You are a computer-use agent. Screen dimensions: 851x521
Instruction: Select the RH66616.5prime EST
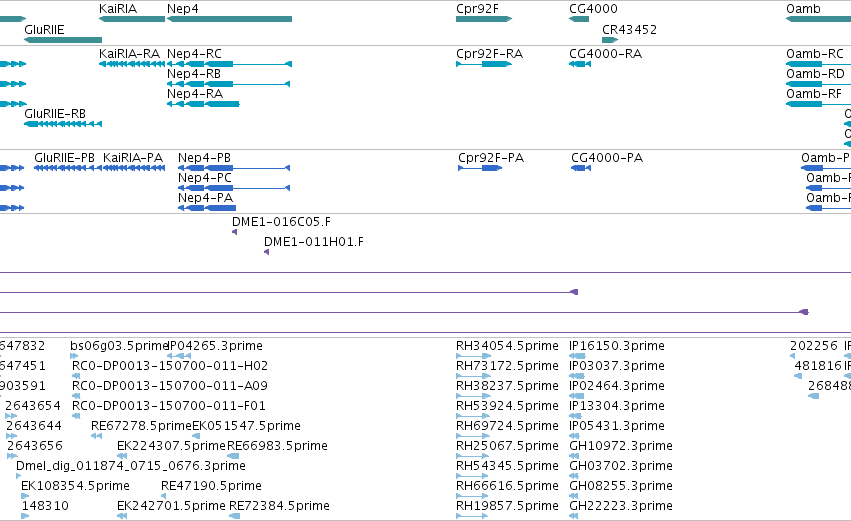[x=473, y=496]
